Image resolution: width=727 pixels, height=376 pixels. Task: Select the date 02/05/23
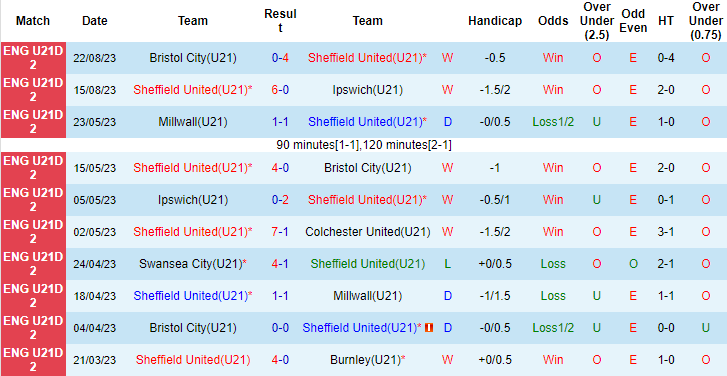click(95, 232)
